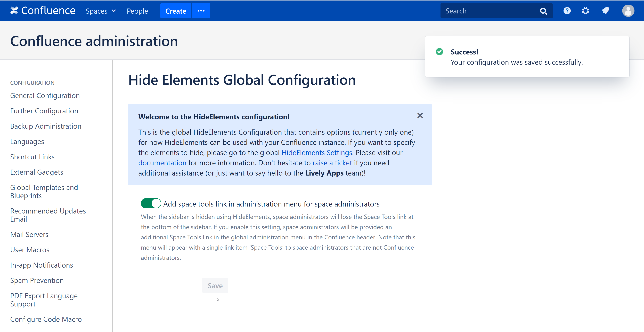Open User Macros in sidebar
644x332 pixels.
pos(30,250)
